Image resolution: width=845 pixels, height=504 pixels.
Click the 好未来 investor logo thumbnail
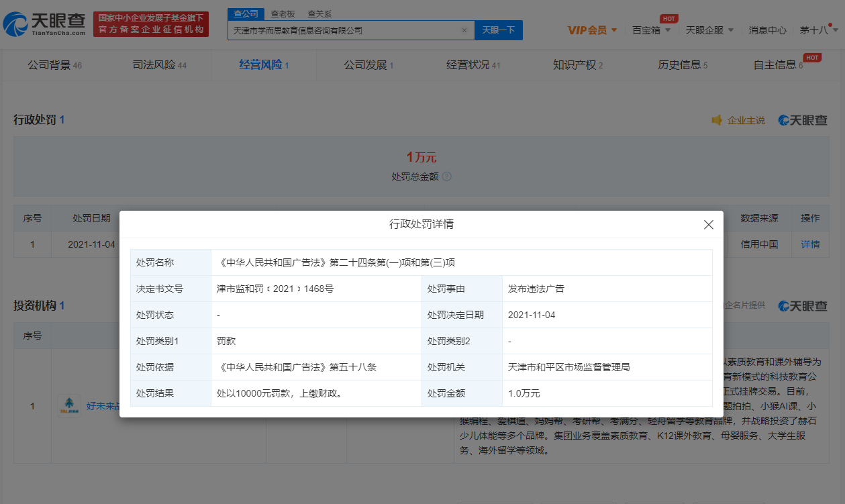click(x=69, y=405)
